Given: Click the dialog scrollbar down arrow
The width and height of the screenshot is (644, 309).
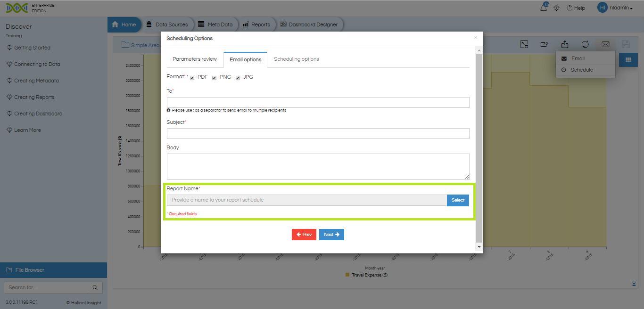Looking at the screenshot, I should pos(479,247).
